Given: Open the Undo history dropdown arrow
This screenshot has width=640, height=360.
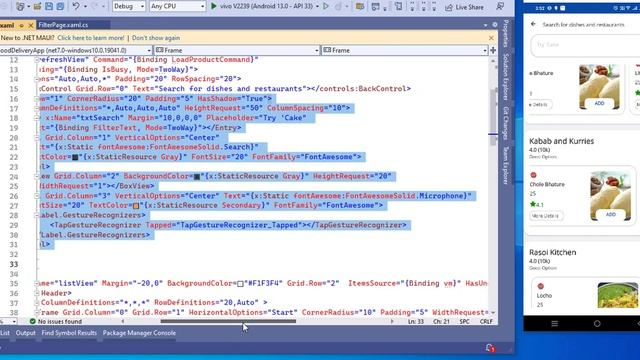Looking at the screenshot, I should click(85, 7).
